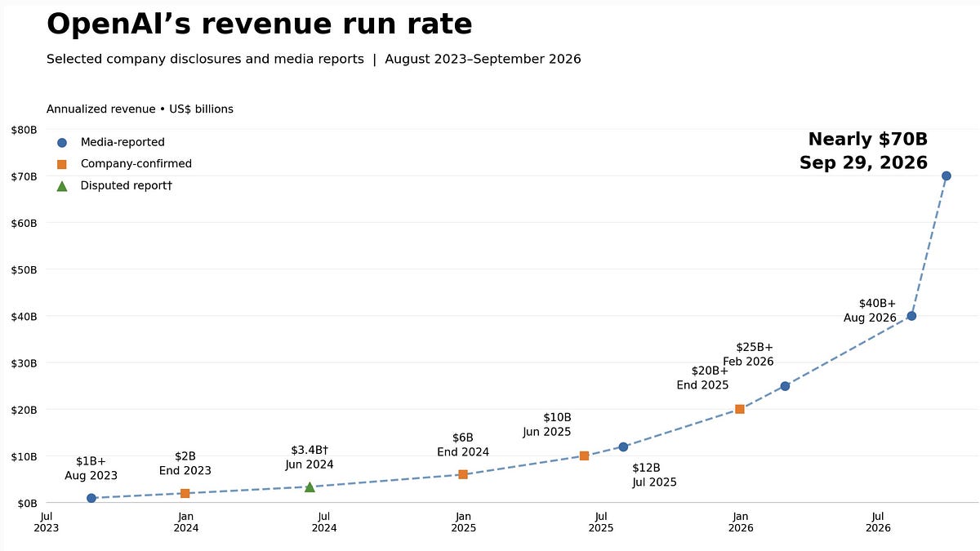This screenshot has width=980, height=551.
Task: Click the "Disputed report†" legend text
Action: pyautogui.click(x=127, y=185)
